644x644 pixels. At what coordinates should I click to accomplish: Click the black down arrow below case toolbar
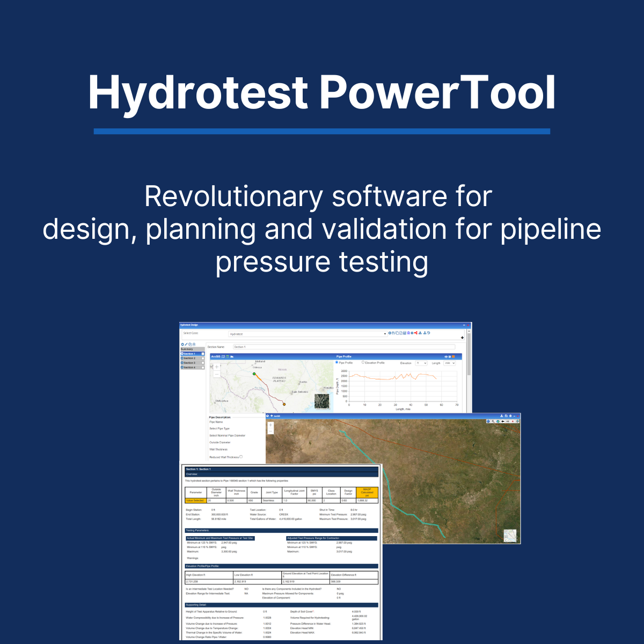(463, 338)
